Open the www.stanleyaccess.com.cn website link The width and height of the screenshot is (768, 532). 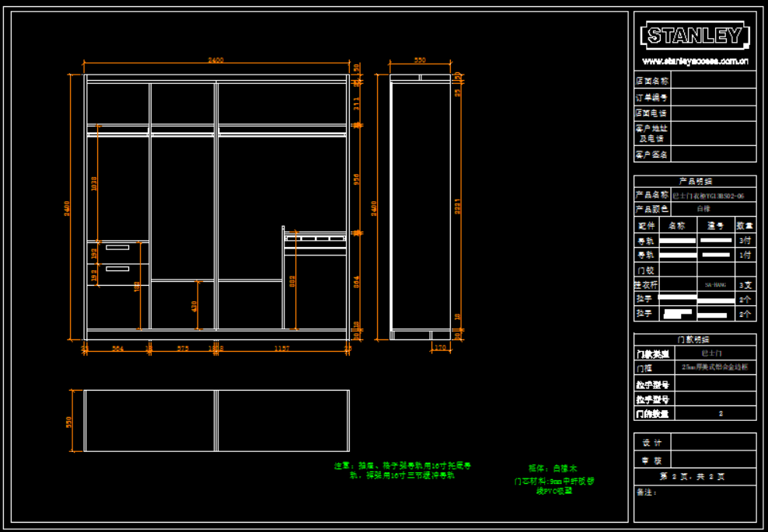pos(694,61)
